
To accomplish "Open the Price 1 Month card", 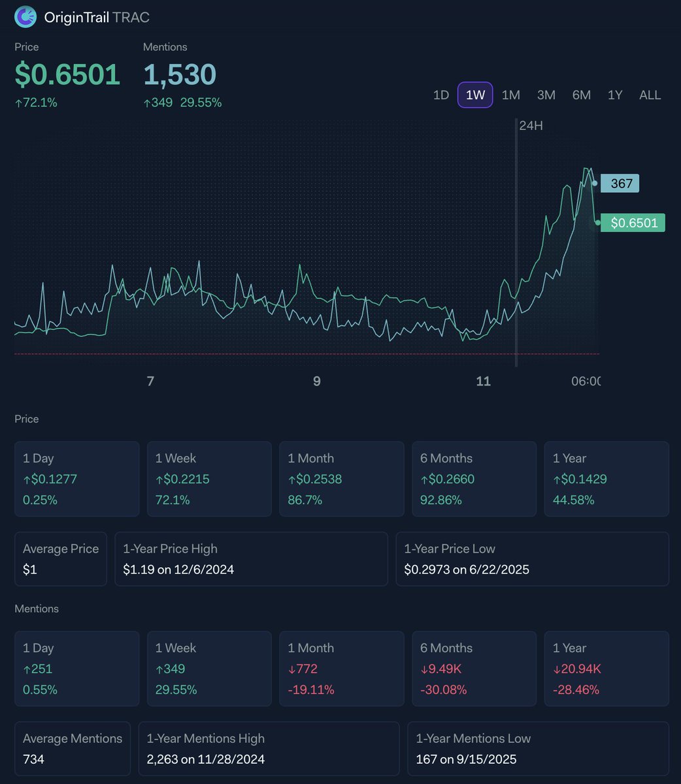I will pyautogui.click(x=342, y=479).
